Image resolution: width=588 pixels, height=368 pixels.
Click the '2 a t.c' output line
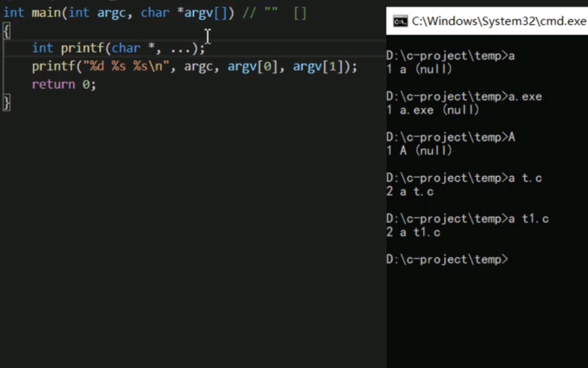pos(410,191)
